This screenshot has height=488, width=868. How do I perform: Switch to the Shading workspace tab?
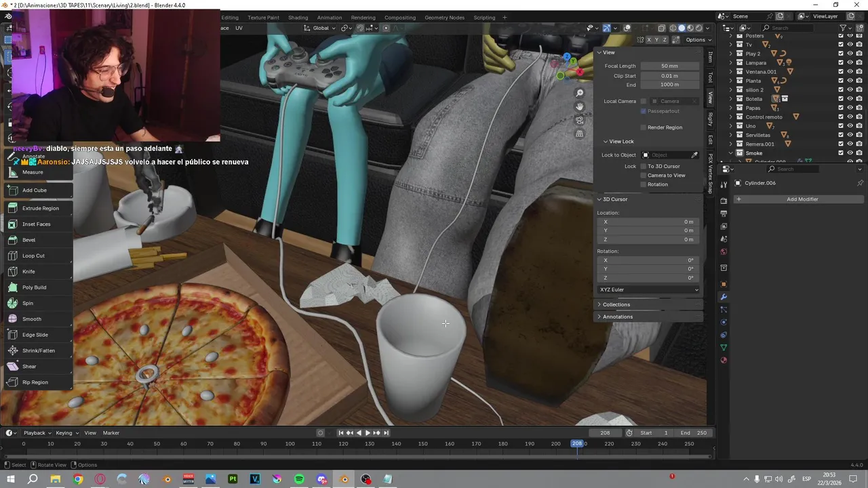click(x=298, y=18)
